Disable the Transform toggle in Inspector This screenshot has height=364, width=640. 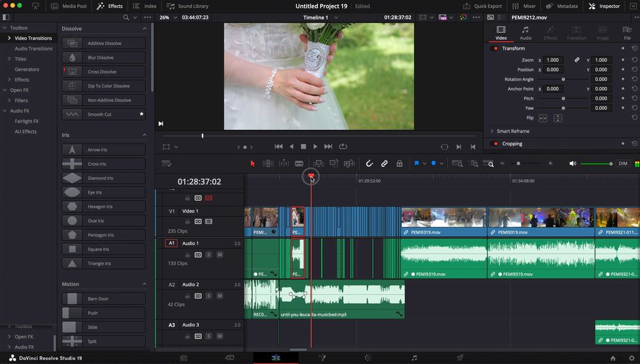(x=495, y=49)
